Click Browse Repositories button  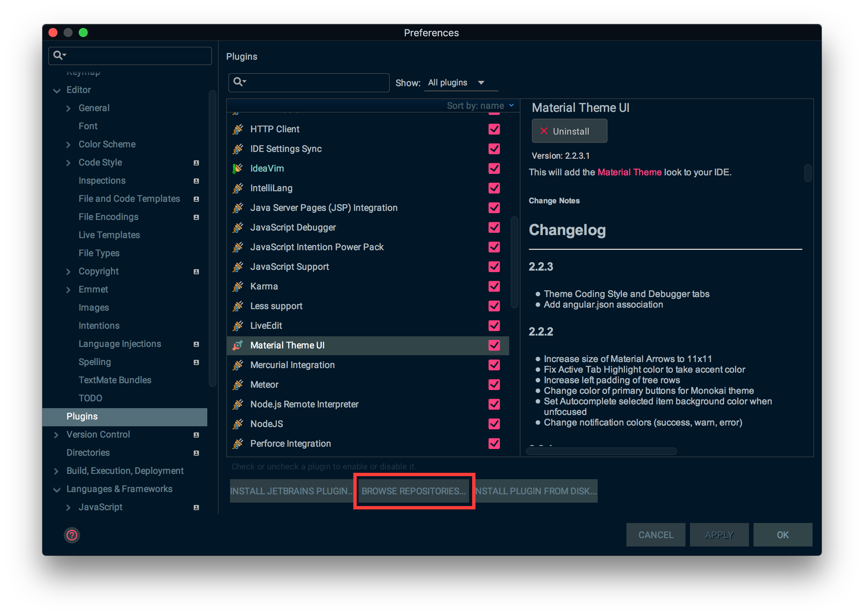(413, 491)
